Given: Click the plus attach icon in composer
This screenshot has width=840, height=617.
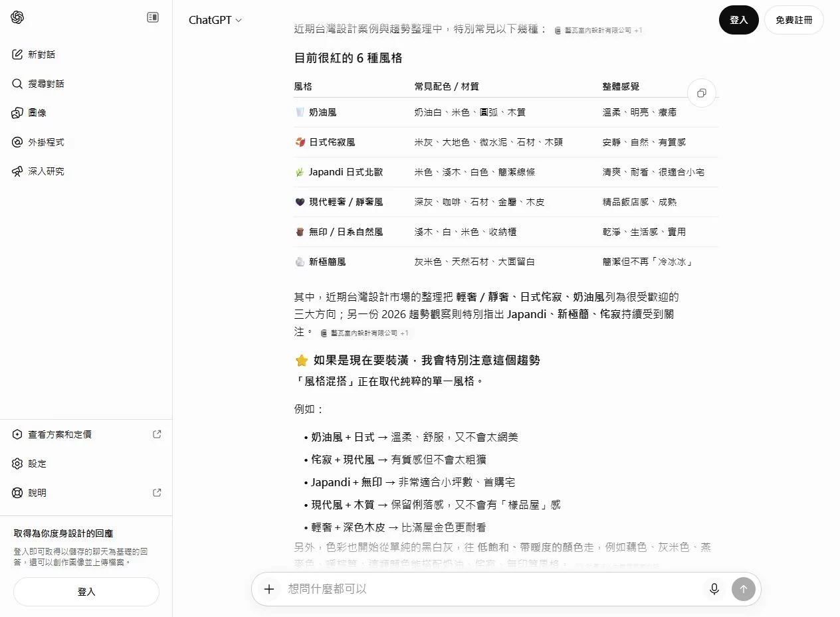Looking at the screenshot, I should pos(269,588).
